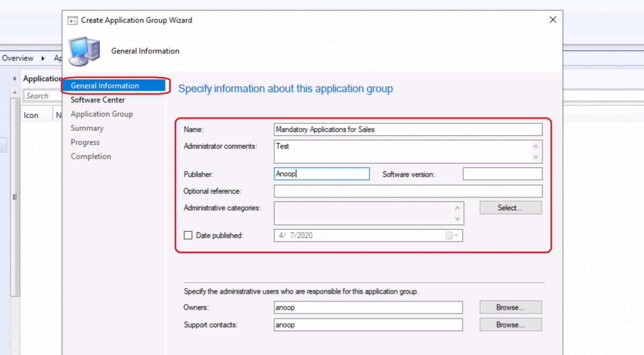Image resolution: width=644 pixels, height=355 pixels.
Task: Browse for application group Owners
Action: tap(510, 308)
